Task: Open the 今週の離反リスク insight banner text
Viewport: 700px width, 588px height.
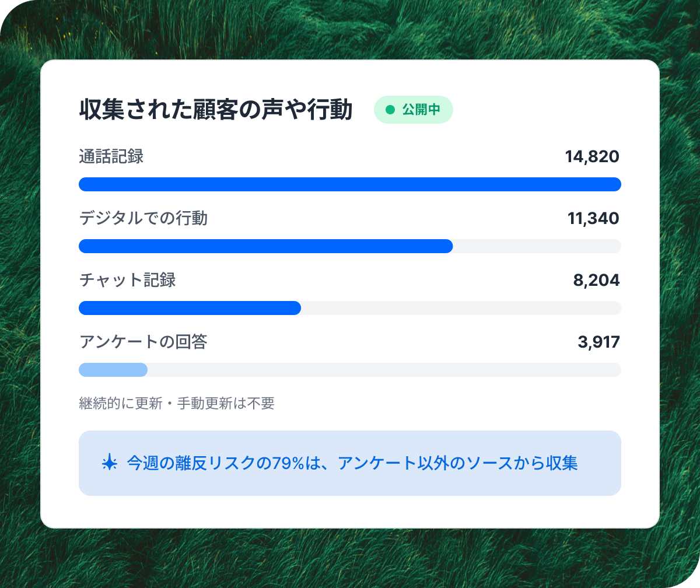Action: [352, 463]
